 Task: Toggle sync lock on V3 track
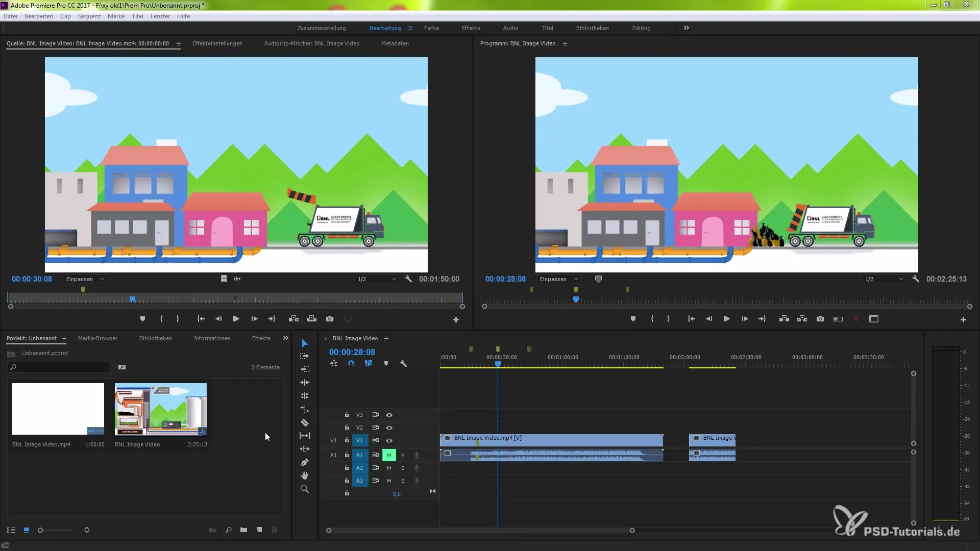pyautogui.click(x=375, y=415)
